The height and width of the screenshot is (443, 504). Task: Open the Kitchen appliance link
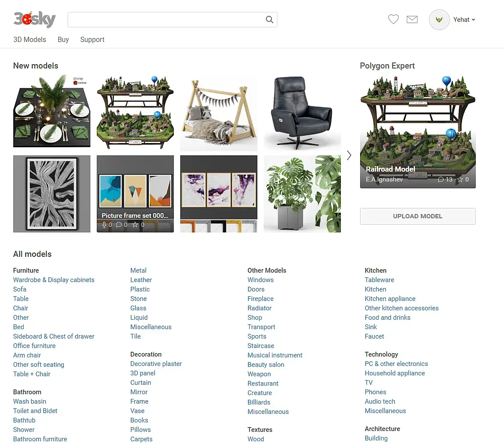[390, 299]
